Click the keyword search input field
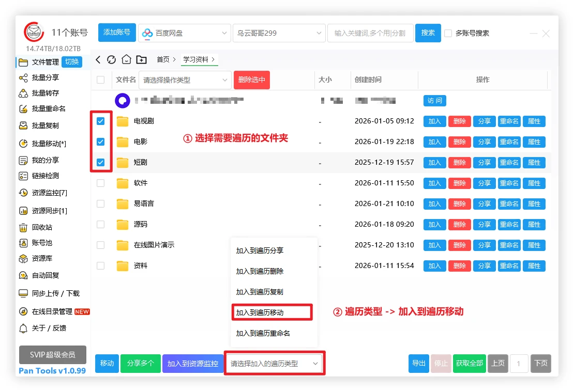The width and height of the screenshot is (574, 392). point(370,33)
